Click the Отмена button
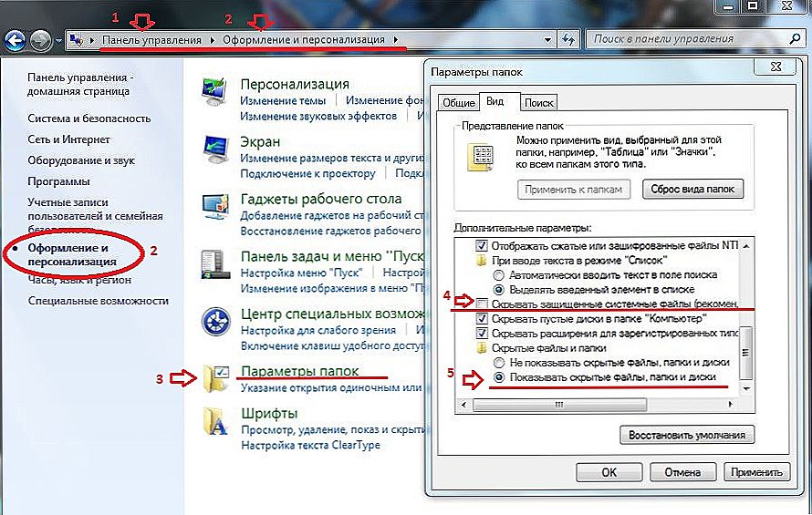The height and width of the screenshot is (515, 812). pyautogui.click(x=682, y=472)
